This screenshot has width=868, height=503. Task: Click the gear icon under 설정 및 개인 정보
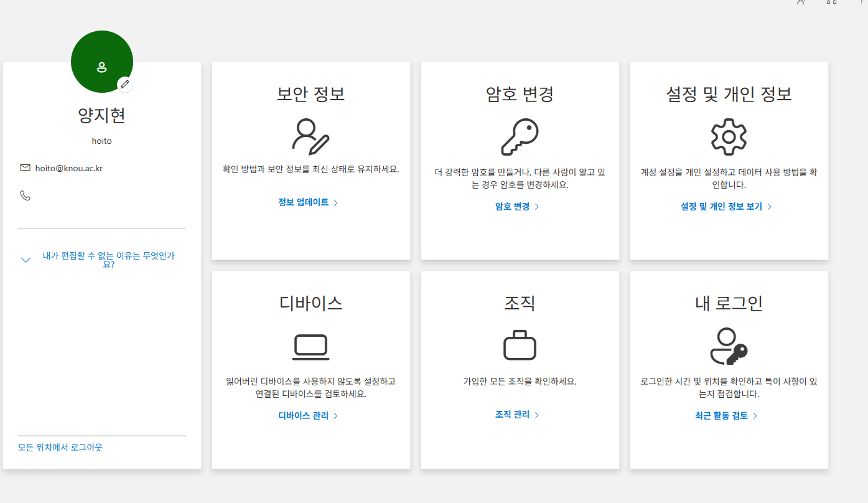click(729, 136)
